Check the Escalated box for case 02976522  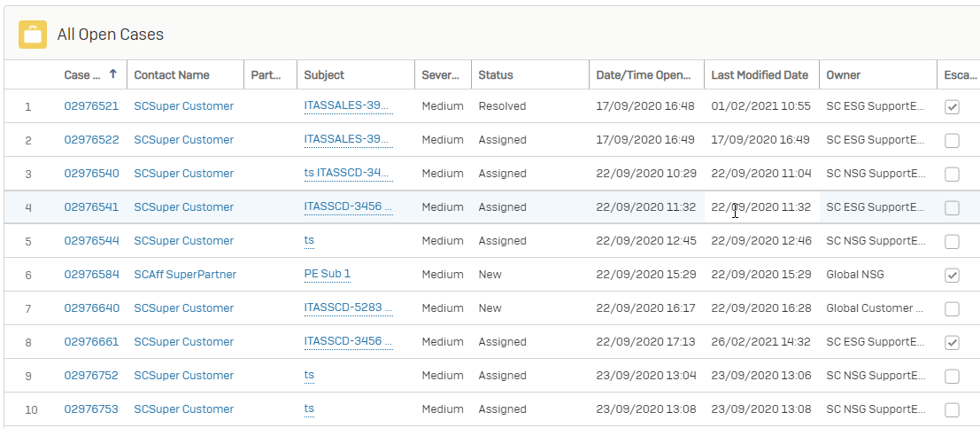click(x=952, y=140)
